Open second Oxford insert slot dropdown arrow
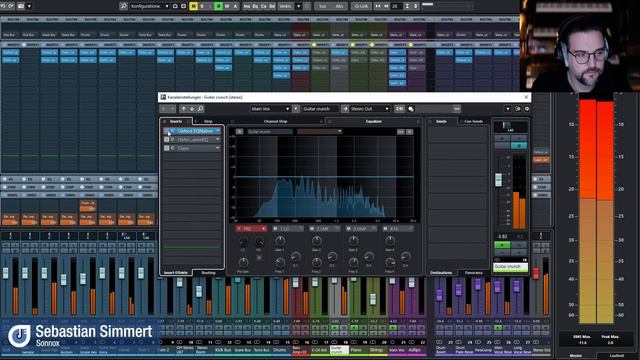This screenshot has height=360, width=640. 218,140
